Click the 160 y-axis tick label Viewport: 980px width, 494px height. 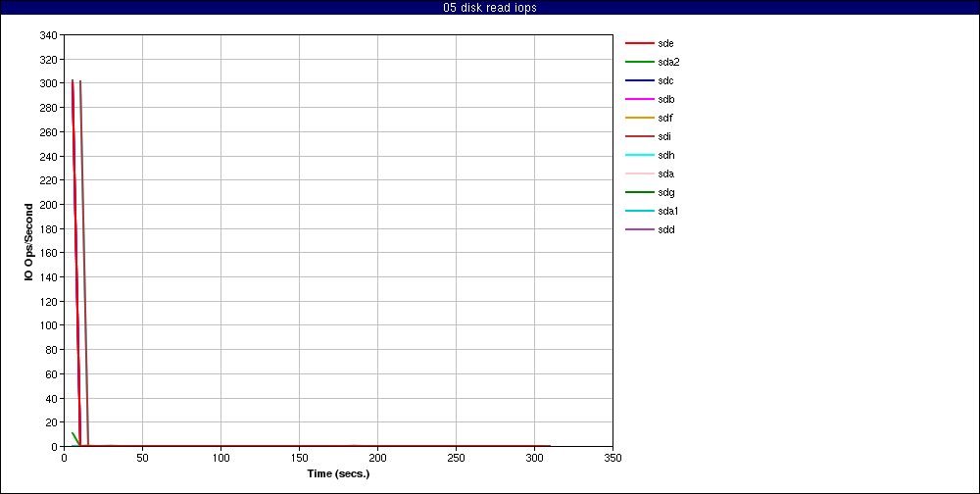(x=49, y=253)
